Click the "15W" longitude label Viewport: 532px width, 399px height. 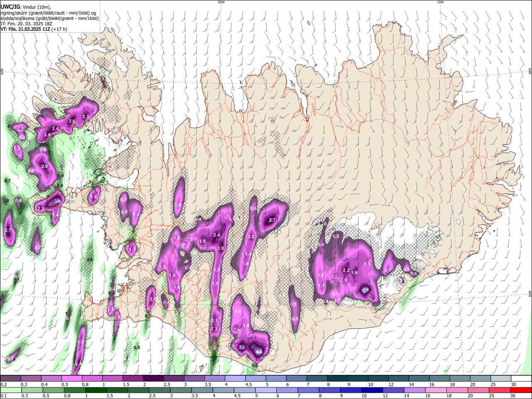pyautogui.click(x=440, y=2)
